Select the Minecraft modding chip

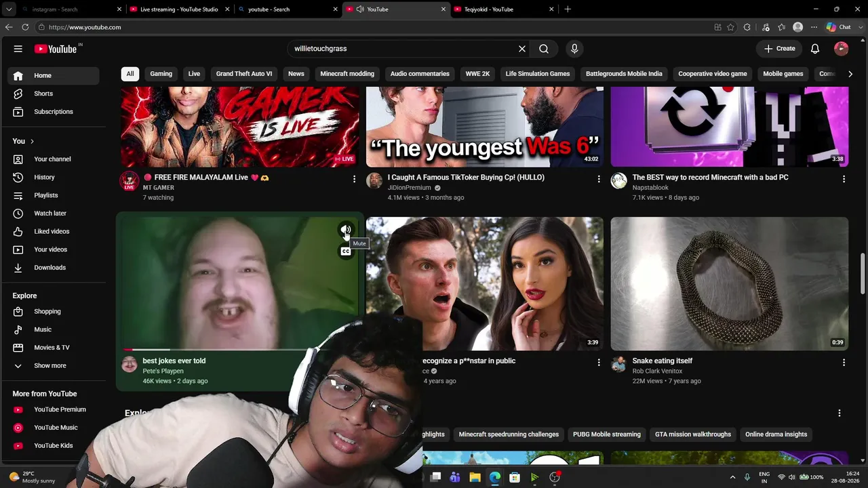coord(347,74)
